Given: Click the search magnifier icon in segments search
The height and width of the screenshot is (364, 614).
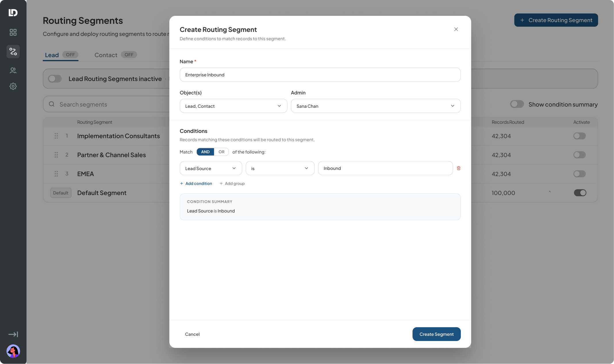Looking at the screenshot, I should click(x=52, y=104).
